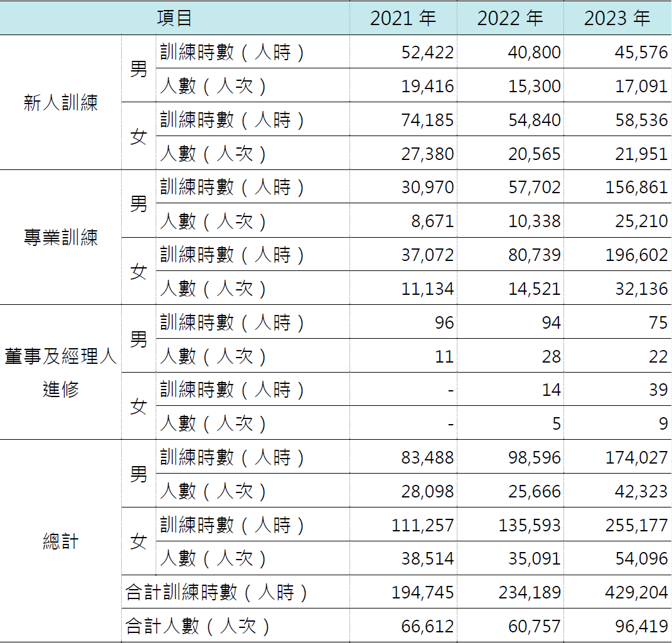Select the value 234,189
The width and height of the screenshot is (672, 643).
(530, 592)
